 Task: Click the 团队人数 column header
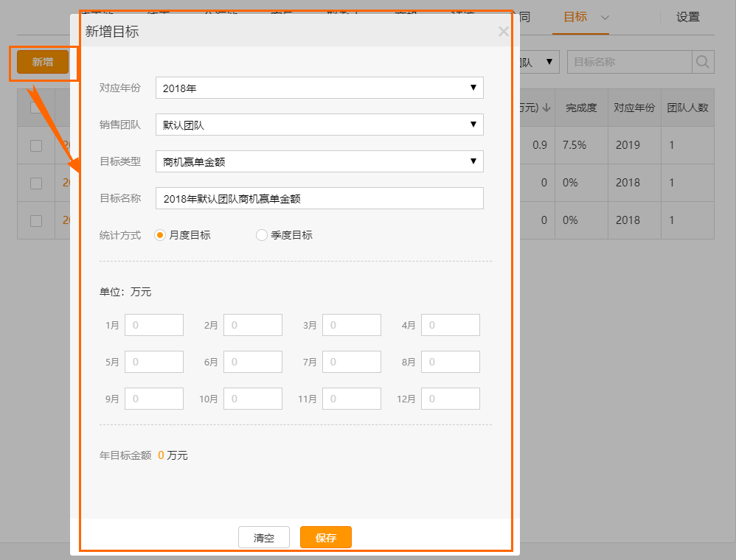[x=687, y=108]
